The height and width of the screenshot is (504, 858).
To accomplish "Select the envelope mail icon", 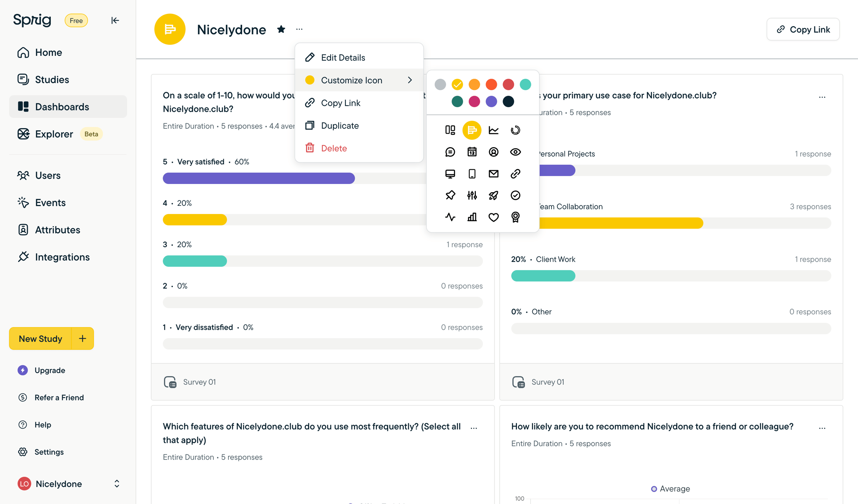I will [493, 174].
